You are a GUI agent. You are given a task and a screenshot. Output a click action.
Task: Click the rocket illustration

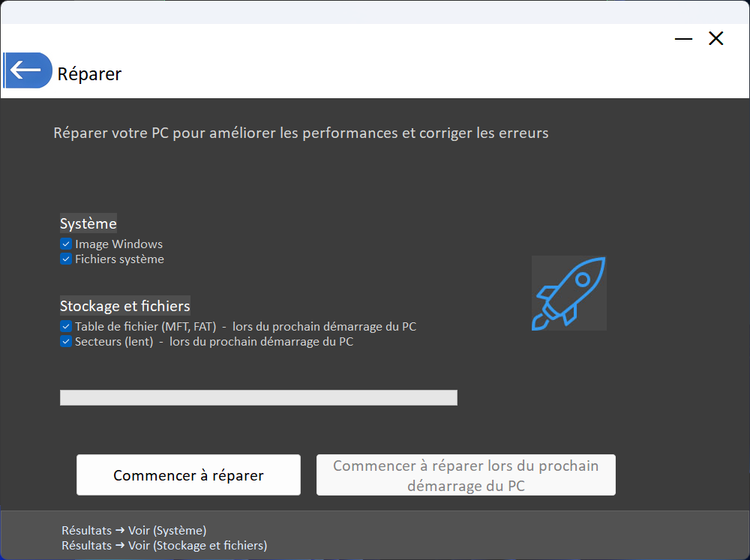click(x=568, y=293)
